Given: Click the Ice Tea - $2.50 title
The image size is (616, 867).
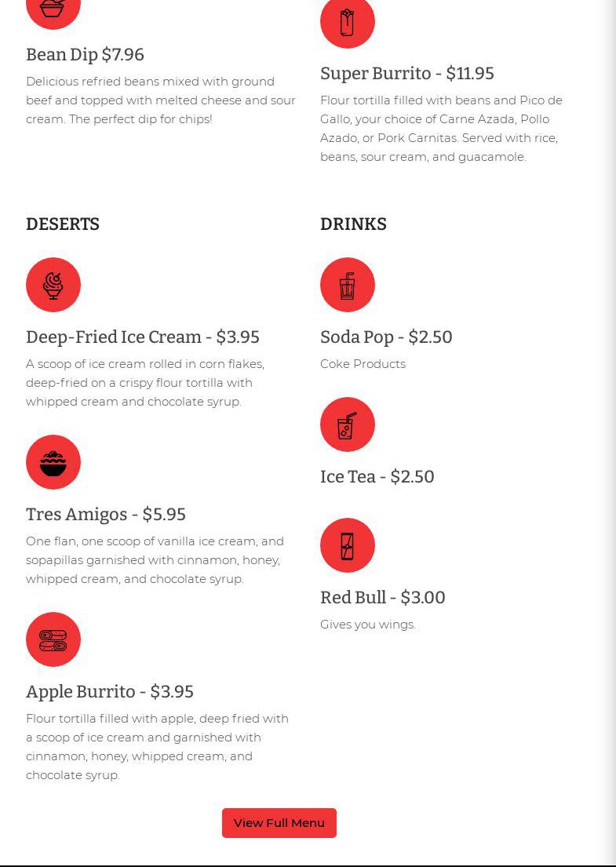Looking at the screenshot, I should [377, 477].
